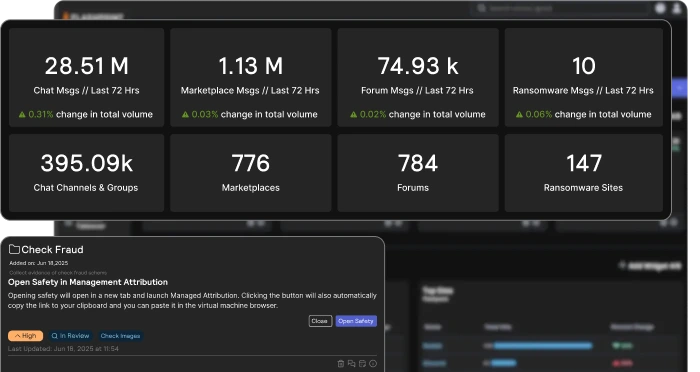Click the green triangle on the Ransomware Msgs card
The width and height of the screenshot is (700, 372).
519,114
